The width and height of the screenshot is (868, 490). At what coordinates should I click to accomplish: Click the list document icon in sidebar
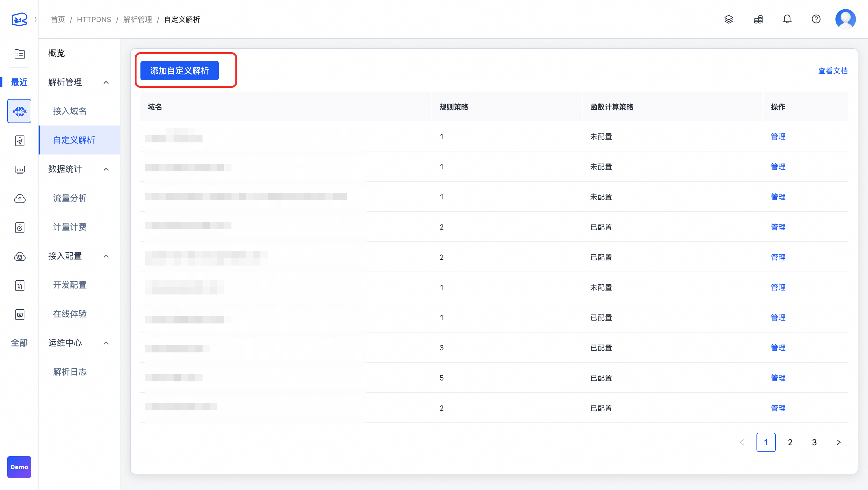coord(20,54)
